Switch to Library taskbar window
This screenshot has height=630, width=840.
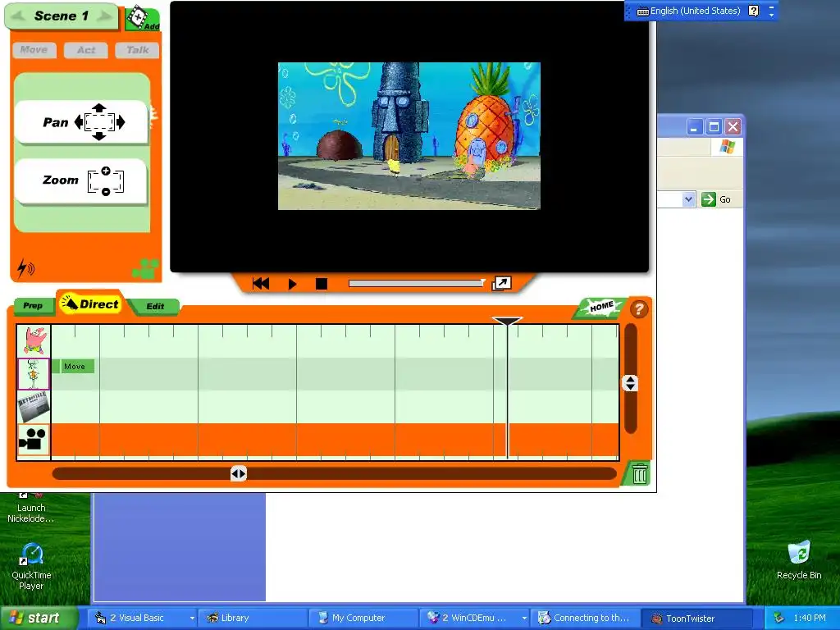(253, 618)
